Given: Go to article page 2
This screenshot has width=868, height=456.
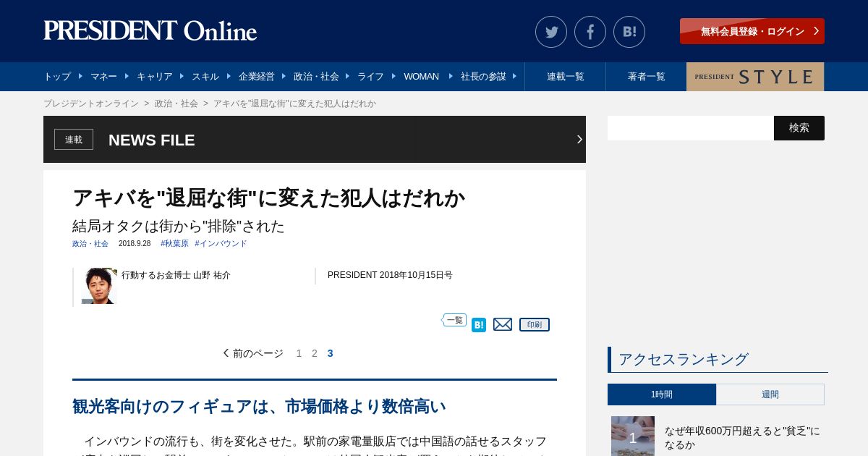Looking at the screenshot, I should (315, 353).
